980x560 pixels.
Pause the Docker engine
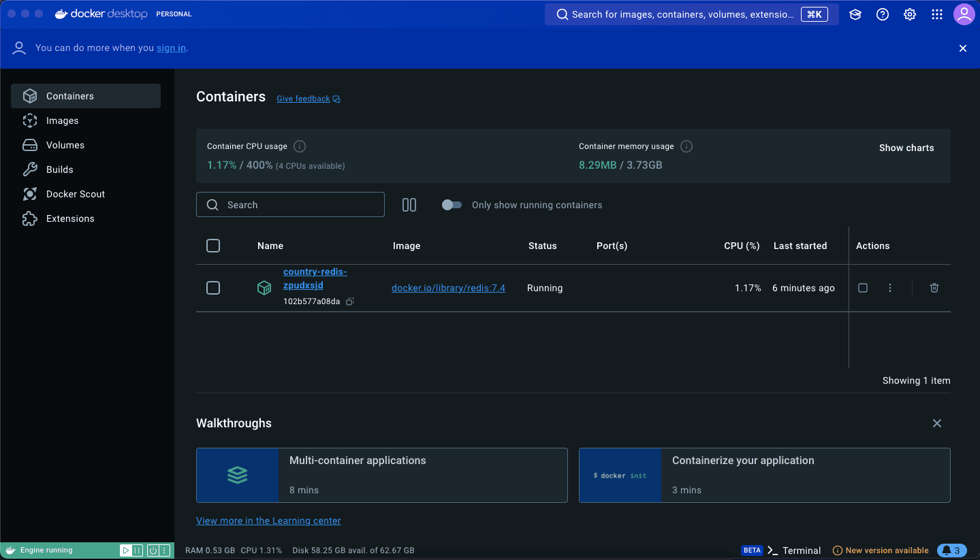coord(137,550)
